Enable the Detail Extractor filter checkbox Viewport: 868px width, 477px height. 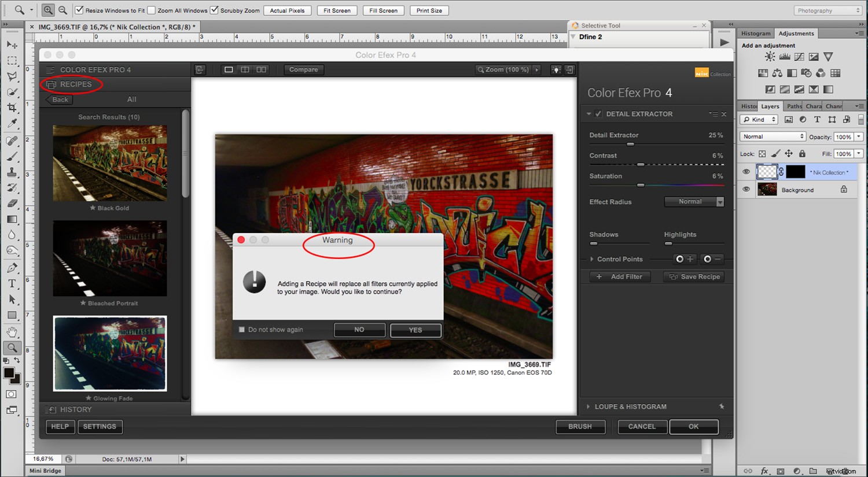click(x=598, y=114)
